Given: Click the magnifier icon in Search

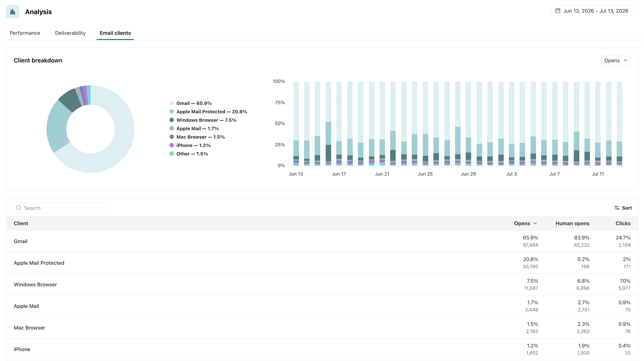Looking at the screenshot, I should (x=19, y=208).
